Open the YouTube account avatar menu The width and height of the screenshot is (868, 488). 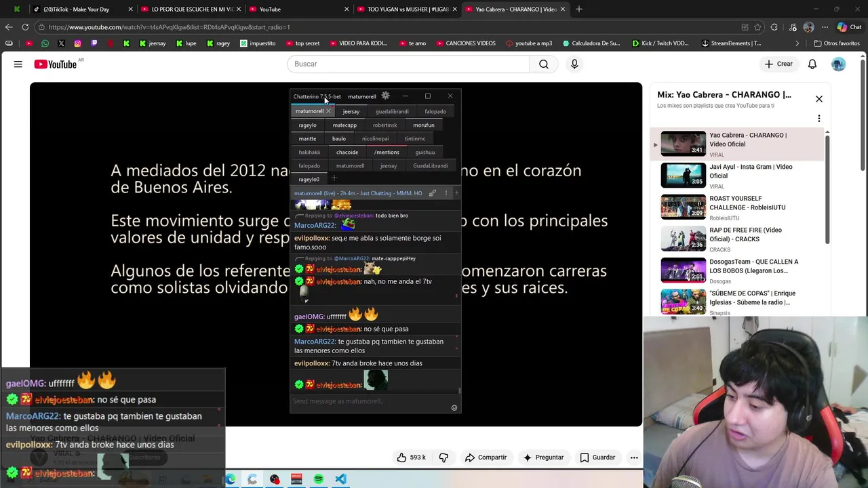[x=839, y=64]
